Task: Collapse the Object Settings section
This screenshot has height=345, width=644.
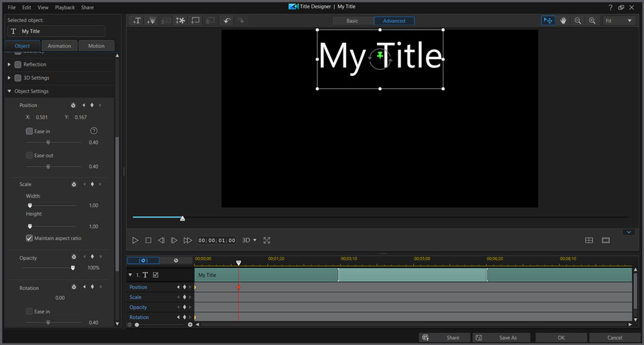Action: (9, 91)
